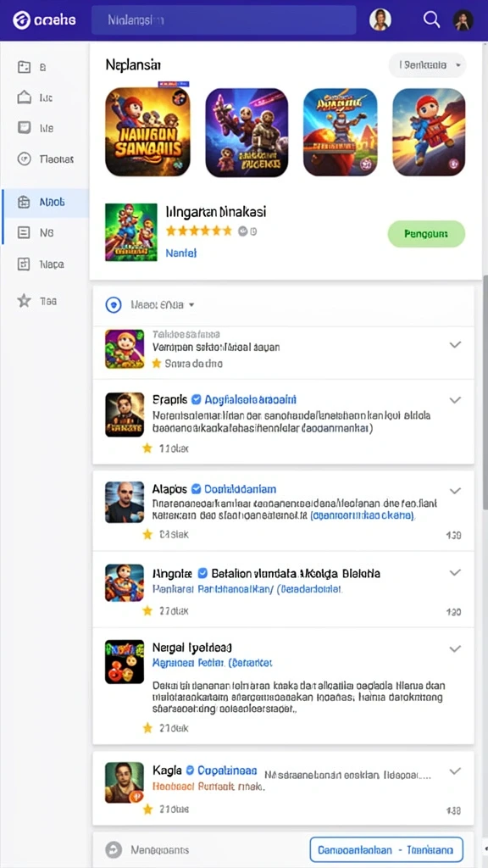488x868 pixels.
Task: Open the dropdown at top right of Neplansar
Action: tap(427, 64)
